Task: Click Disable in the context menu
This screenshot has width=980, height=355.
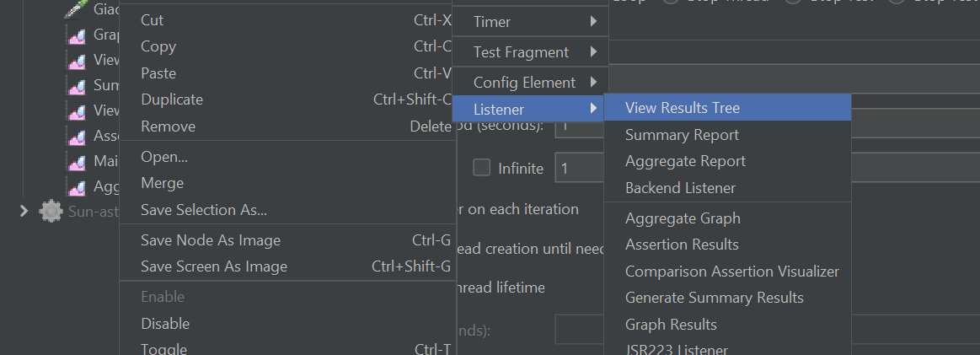Action: (165, 324)
